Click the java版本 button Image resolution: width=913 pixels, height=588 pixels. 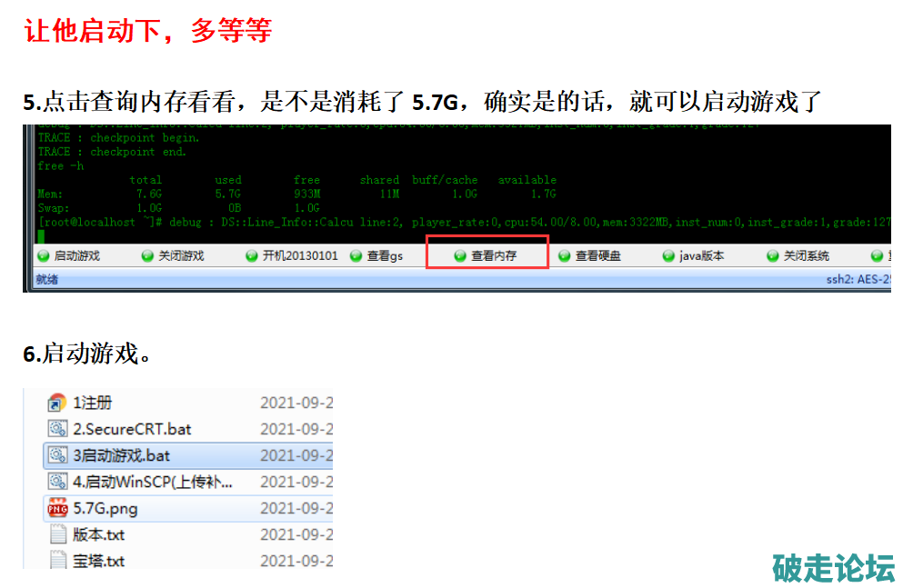pyautogui.click(x=701, y=256)
